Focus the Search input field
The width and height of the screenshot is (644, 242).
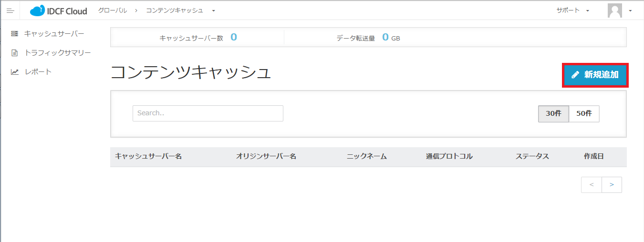click(x=208, y=113)
